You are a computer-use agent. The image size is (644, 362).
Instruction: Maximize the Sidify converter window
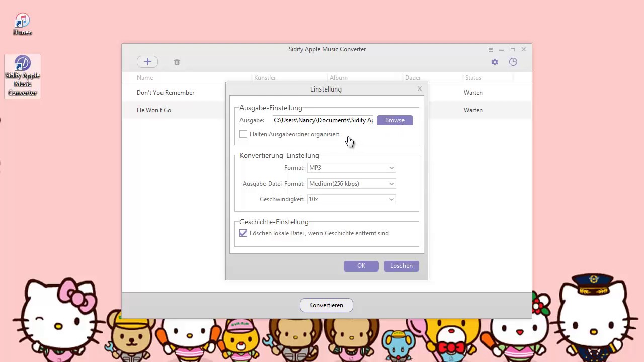point(513,50)
